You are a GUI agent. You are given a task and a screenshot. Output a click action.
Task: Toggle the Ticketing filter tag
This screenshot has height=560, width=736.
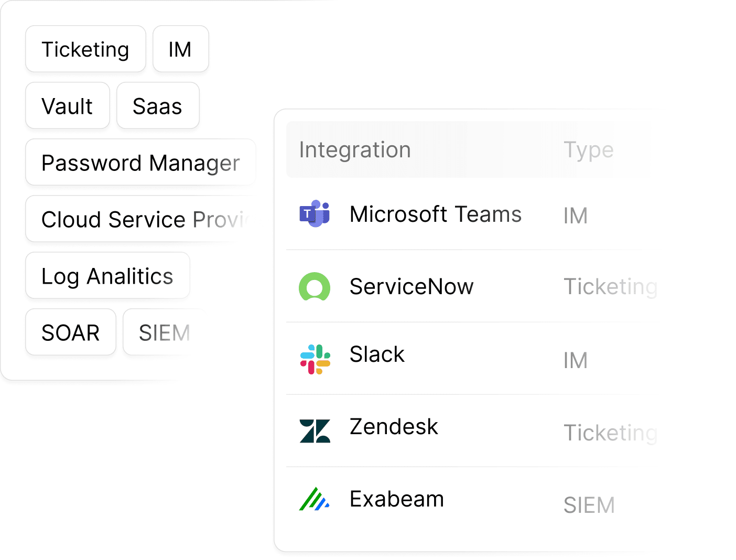pos(85,49)
